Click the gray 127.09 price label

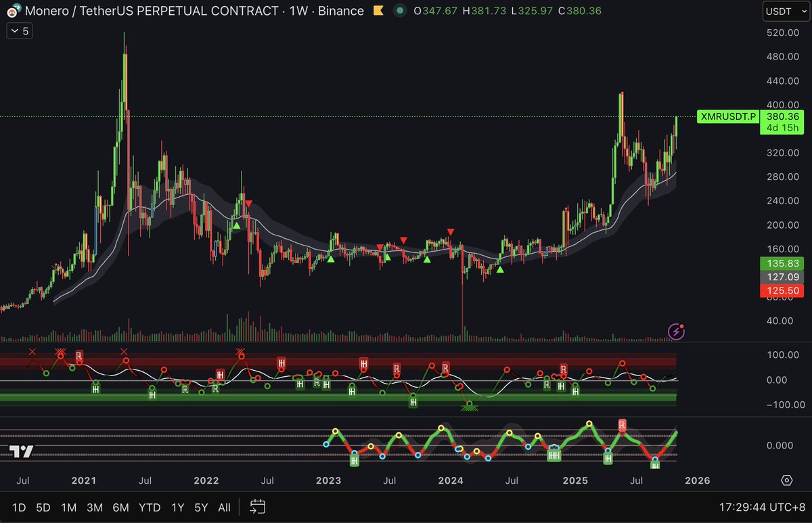click(783, 277)
